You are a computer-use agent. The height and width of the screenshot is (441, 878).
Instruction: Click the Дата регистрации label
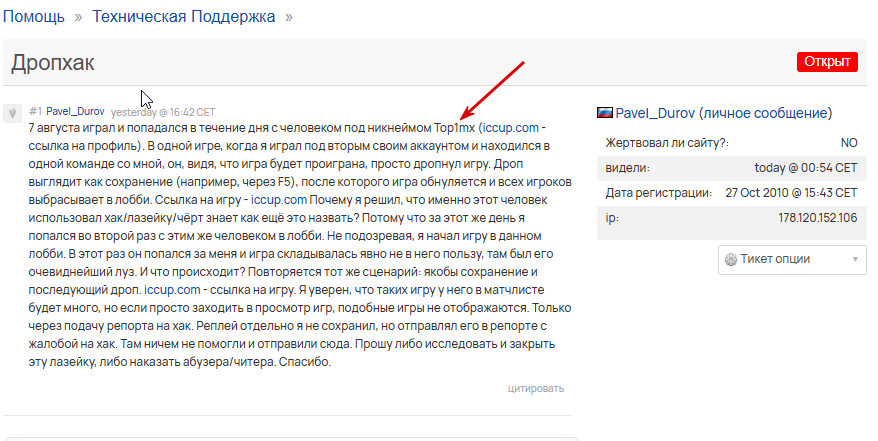(658, 193)
